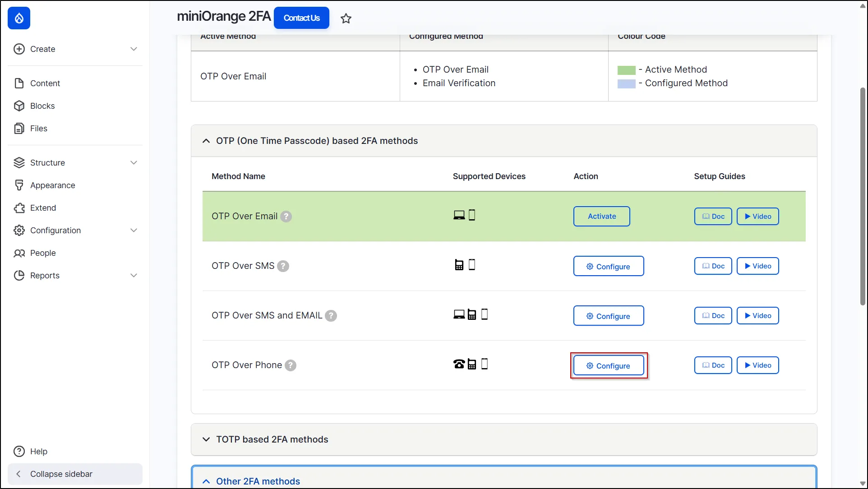The image size is (868, 489).
Task: Click the Structure layers icon
Action: tap(19, 162)
